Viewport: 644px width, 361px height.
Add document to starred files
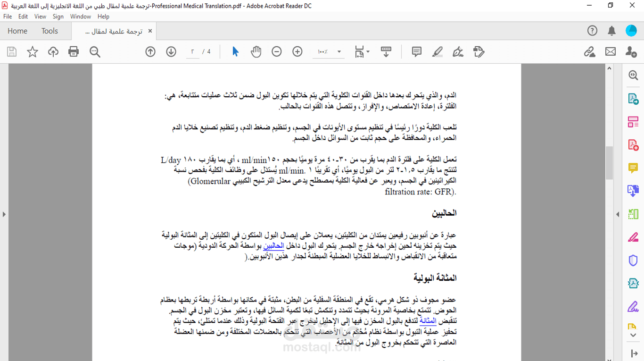pyautogui.click(x=33, y=52)
